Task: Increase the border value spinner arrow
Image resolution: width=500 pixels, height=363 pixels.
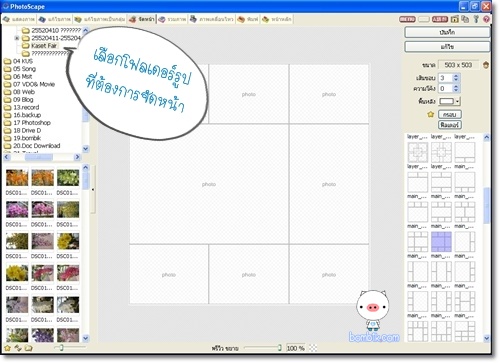Action: coord(456,76)
